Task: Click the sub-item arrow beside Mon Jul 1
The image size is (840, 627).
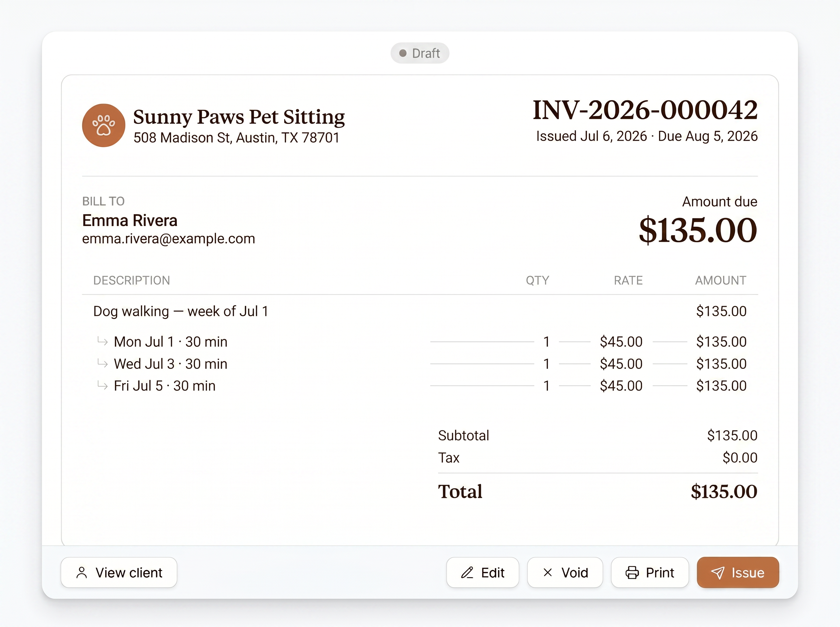Action: pos(103,341)
